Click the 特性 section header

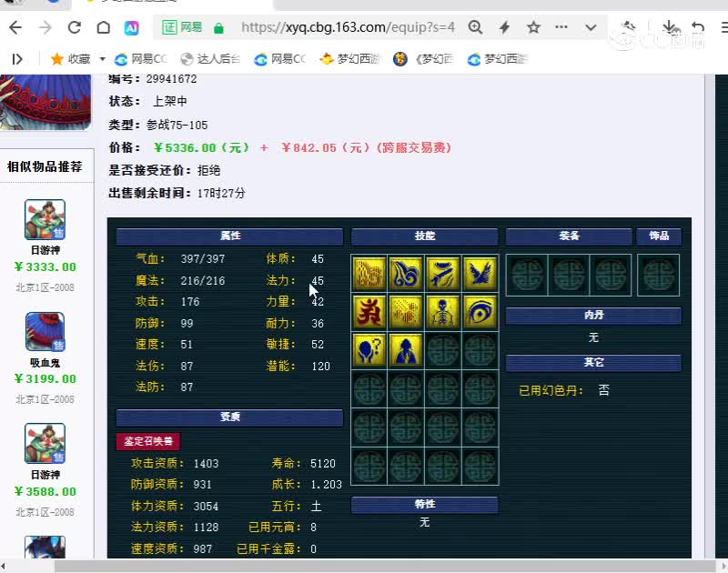click(424, 504)
